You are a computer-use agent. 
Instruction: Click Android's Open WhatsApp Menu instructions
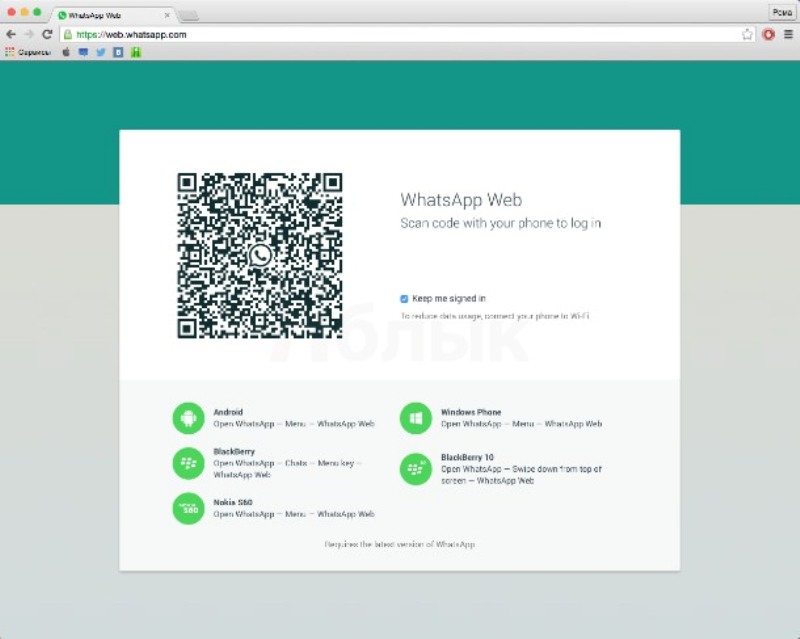click(294, 424)
